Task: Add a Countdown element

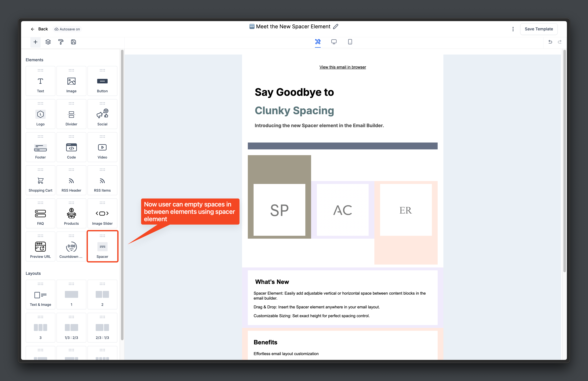Action: (x=71, y=246)
